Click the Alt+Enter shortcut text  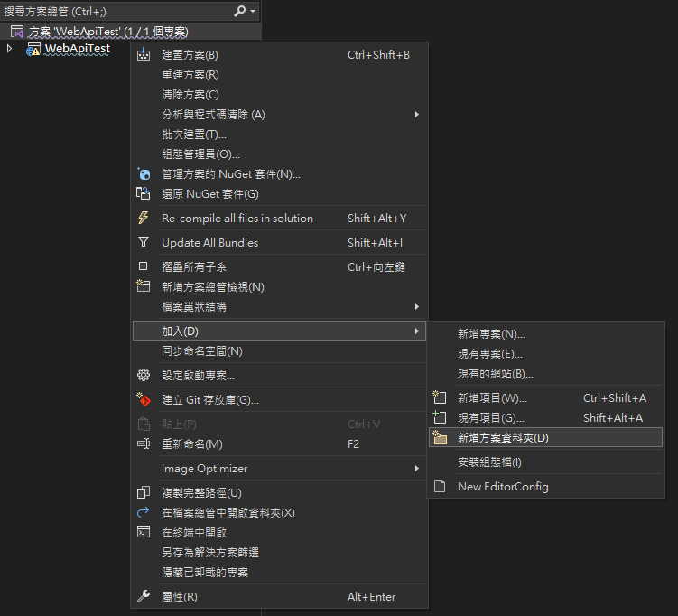coord(371,596)
